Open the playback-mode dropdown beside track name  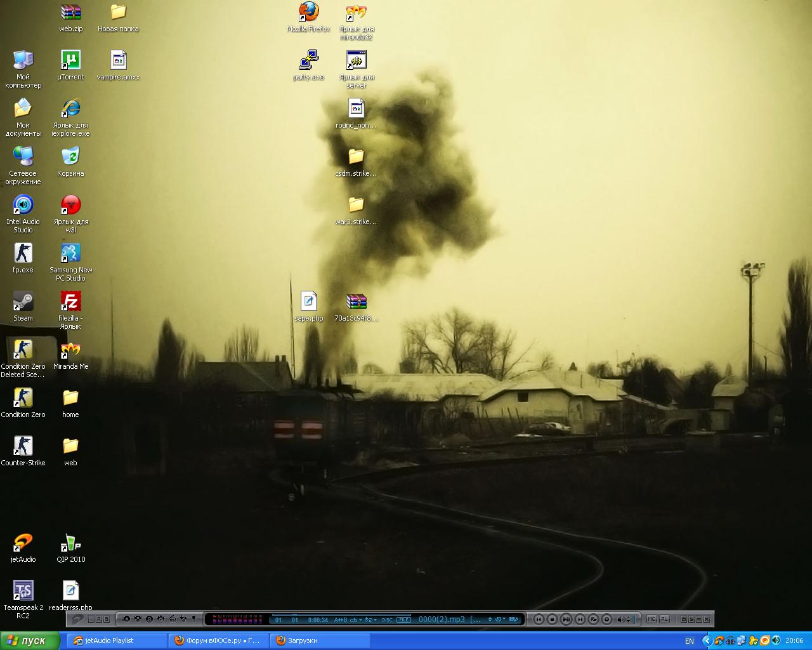pyautogui.click(x=500, y=620)
